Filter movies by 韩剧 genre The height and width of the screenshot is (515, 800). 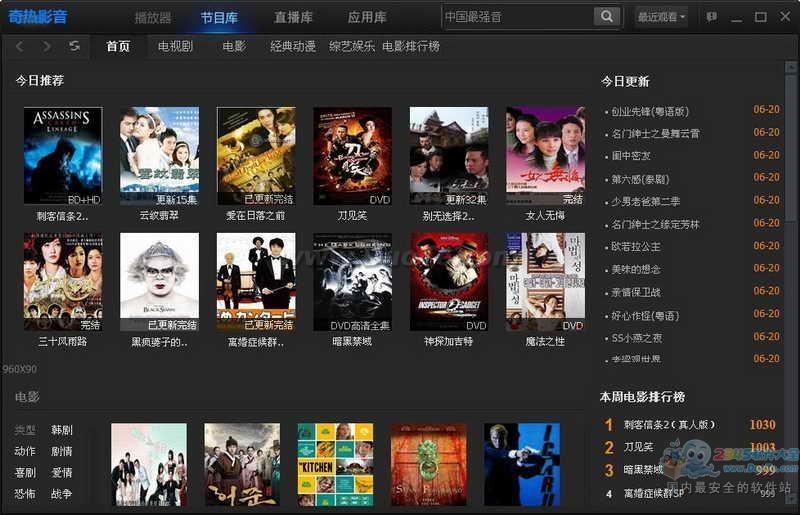(62, 430)
